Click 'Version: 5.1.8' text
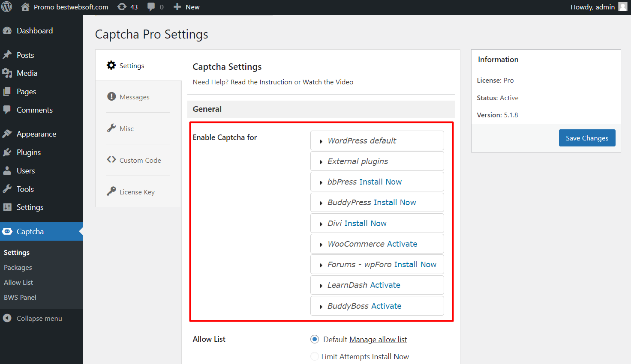Viewport: 631px width, 364px height. (x=497, y=115)
